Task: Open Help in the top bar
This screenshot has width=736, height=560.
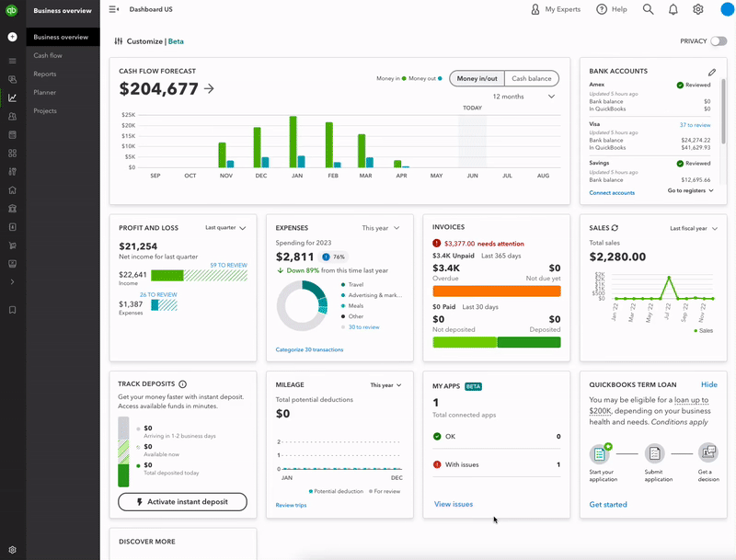Action: [612, 9]
